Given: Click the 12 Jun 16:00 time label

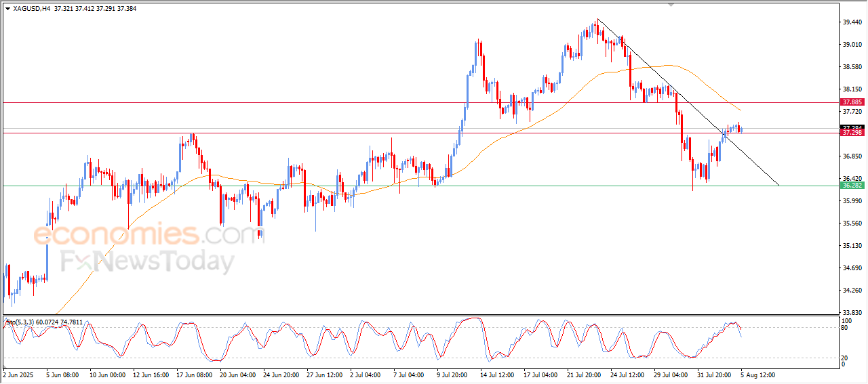Looking at the screenshot, I should (x=151, y=374).
